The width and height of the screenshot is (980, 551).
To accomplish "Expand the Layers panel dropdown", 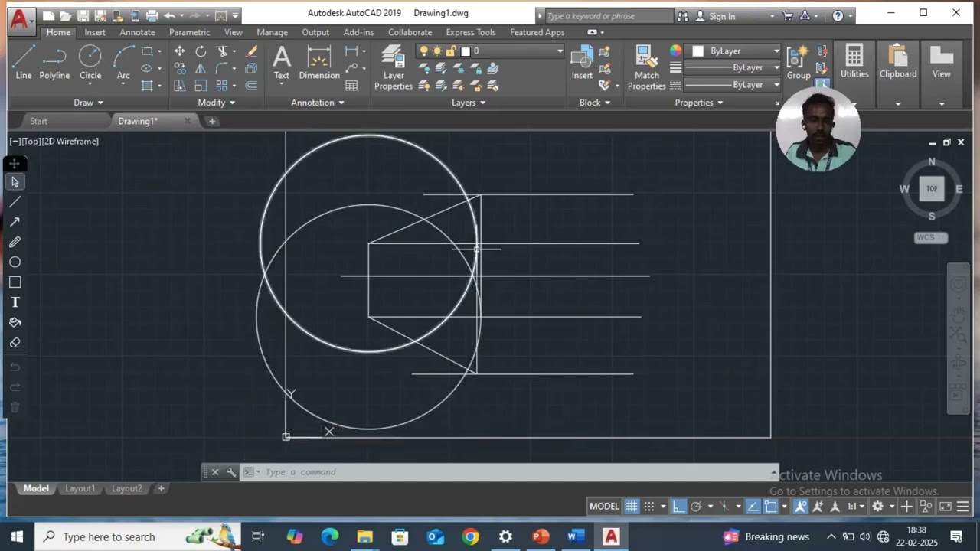I will tap(469, 103).
